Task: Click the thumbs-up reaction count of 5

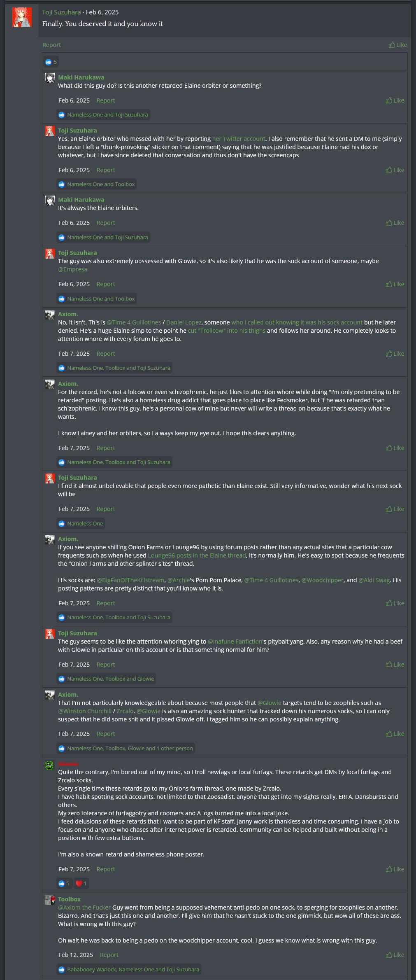Action: coord(51,62)
